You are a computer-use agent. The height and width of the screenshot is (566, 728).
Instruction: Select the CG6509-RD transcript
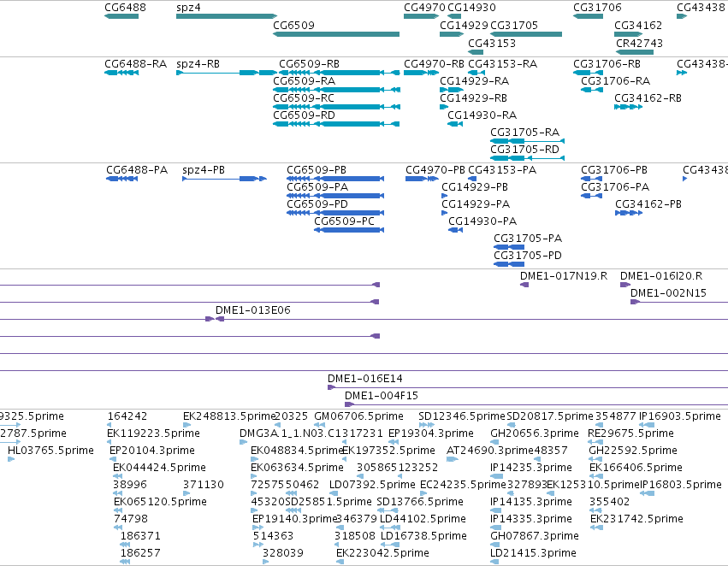[336, 124]
